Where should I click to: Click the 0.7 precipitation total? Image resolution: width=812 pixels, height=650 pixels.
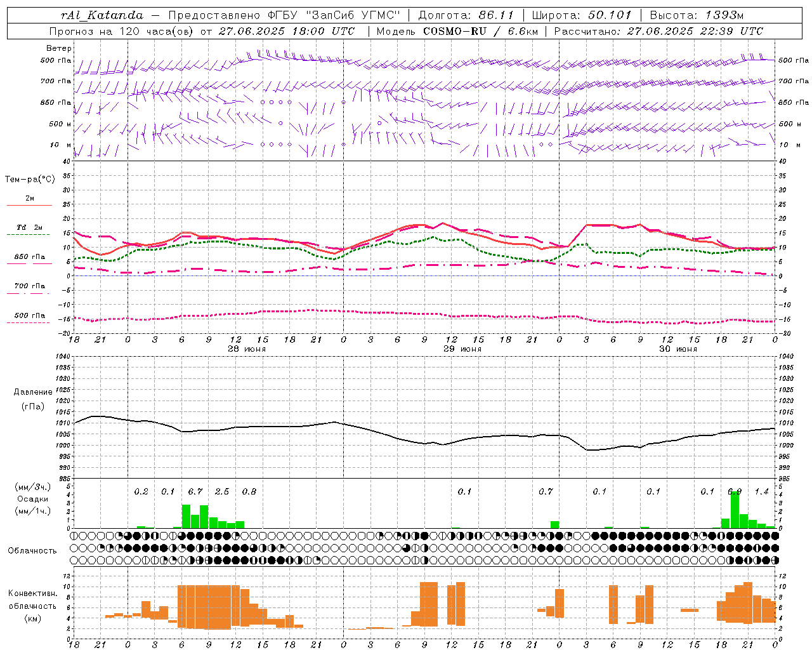coord(546,491)
